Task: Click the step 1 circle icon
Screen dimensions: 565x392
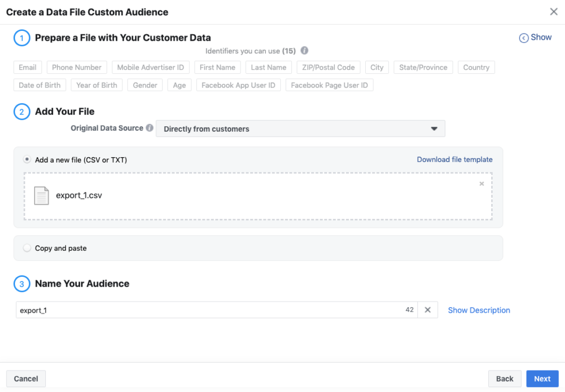Action: click(x=22, y=38)
